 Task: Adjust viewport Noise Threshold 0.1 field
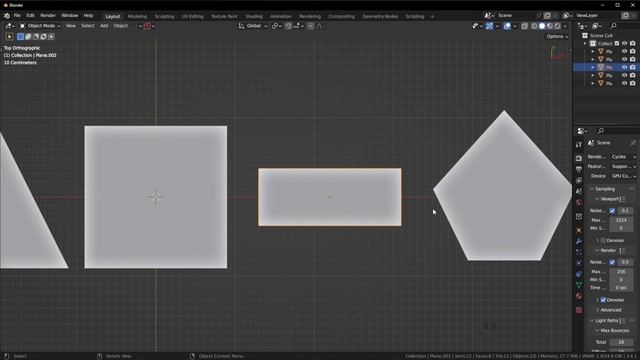coord(625,211)
